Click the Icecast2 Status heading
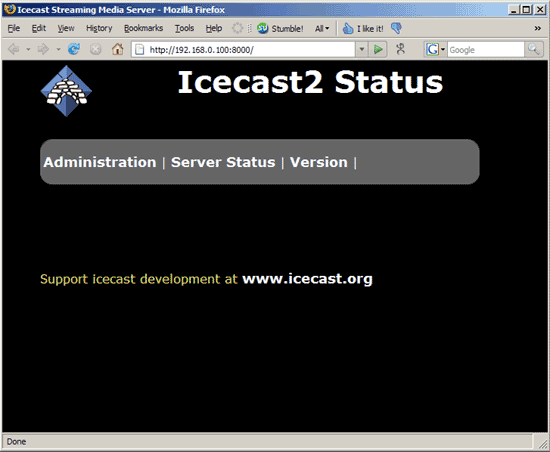Viewport: 550px width, 452px height. point(310,82)
